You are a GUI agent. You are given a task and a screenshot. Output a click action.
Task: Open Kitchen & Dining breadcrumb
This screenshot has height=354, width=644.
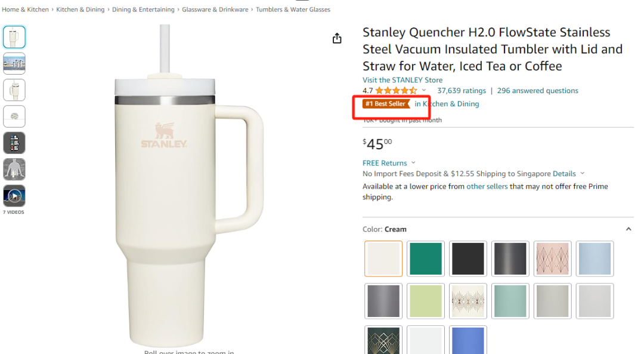80,10
